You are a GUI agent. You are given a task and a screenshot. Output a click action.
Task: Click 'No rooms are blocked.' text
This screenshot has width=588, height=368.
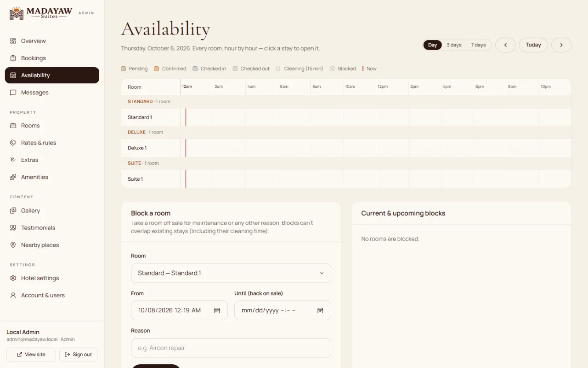[390, 239]
